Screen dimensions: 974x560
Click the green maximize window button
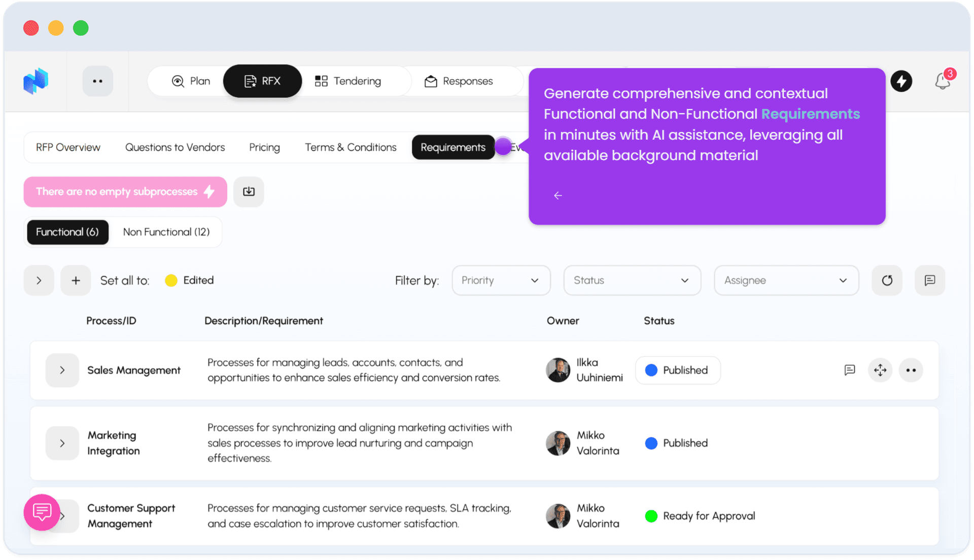(x=81, y=28)
